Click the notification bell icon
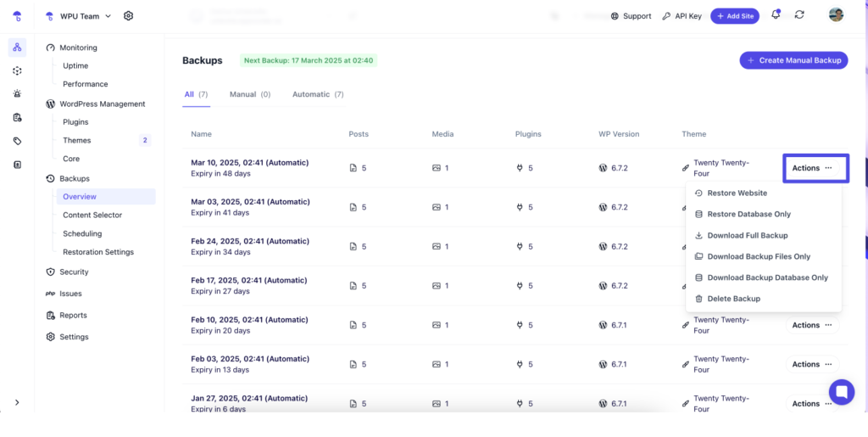 point(775,15)
